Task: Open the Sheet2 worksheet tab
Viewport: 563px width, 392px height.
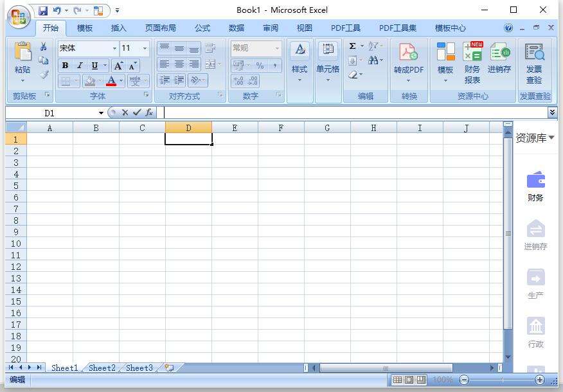Action: (x=102, y=368)
